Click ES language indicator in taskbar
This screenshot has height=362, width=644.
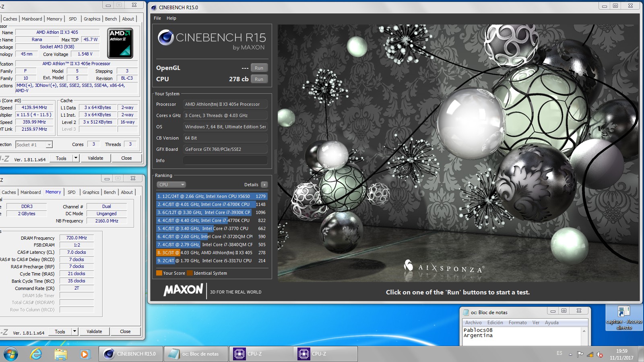[x=559, y=353]
